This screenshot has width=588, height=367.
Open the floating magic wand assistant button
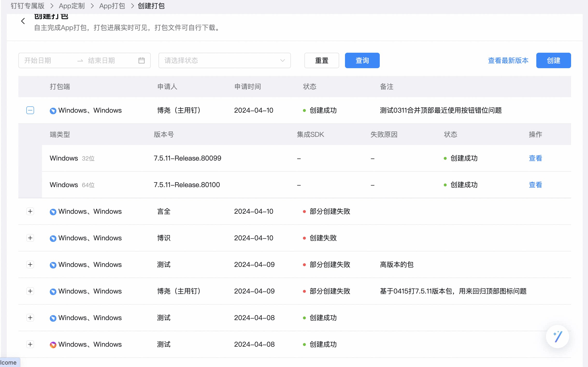[557, 337]
